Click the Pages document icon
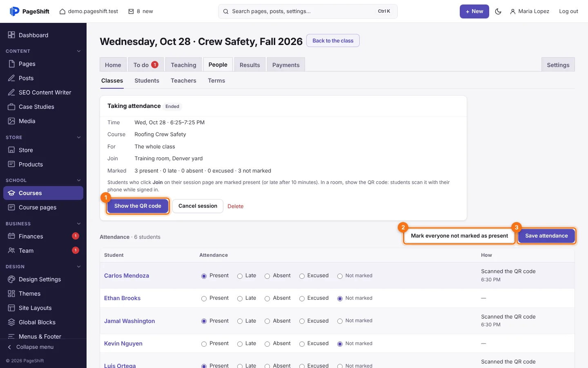 11,64
